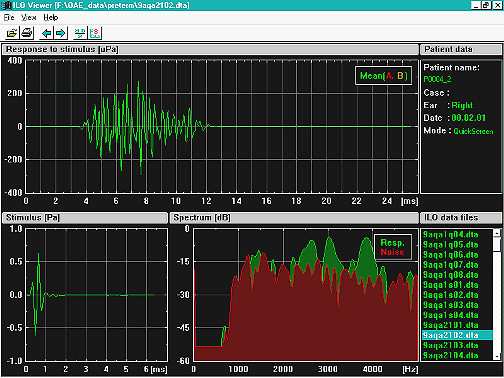Image resolution: width=504 pixels, height=378 pixels.
Task: Open the View menu
Action: [x=29, y=17]
